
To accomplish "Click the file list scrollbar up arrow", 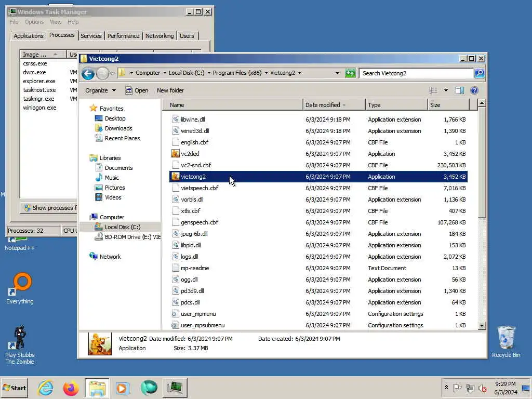I will 482,103.
